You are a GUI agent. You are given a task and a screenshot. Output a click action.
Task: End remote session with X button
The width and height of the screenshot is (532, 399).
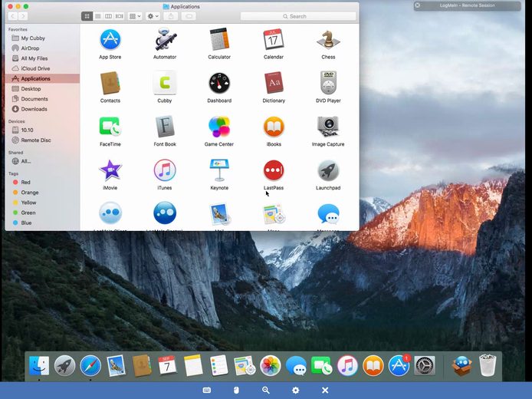[x=325, y=391]
